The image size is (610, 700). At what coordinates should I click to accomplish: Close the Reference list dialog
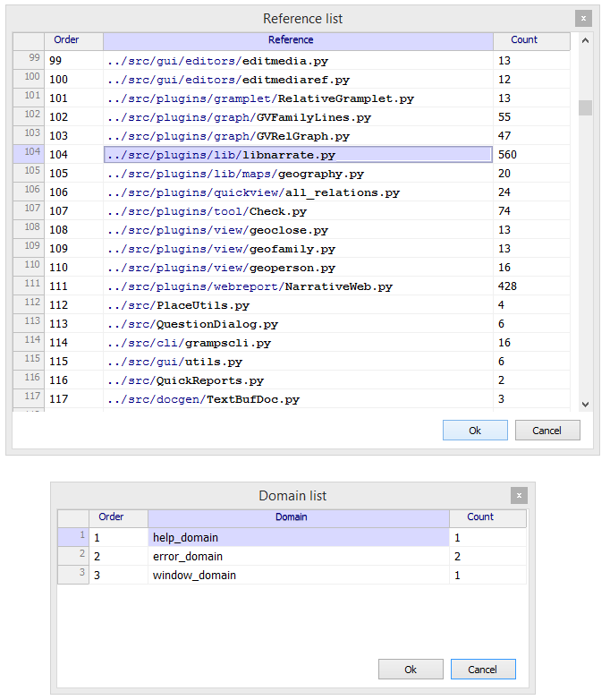(583, 19)
